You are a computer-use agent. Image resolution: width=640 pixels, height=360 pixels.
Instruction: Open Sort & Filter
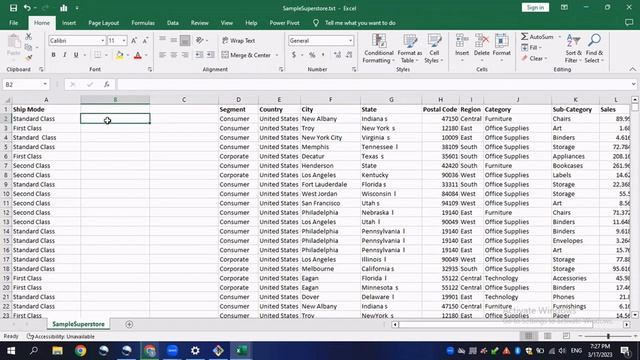[573, 49]
